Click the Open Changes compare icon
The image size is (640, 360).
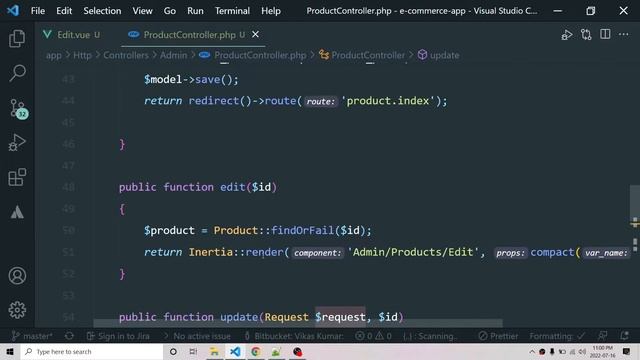586,35
